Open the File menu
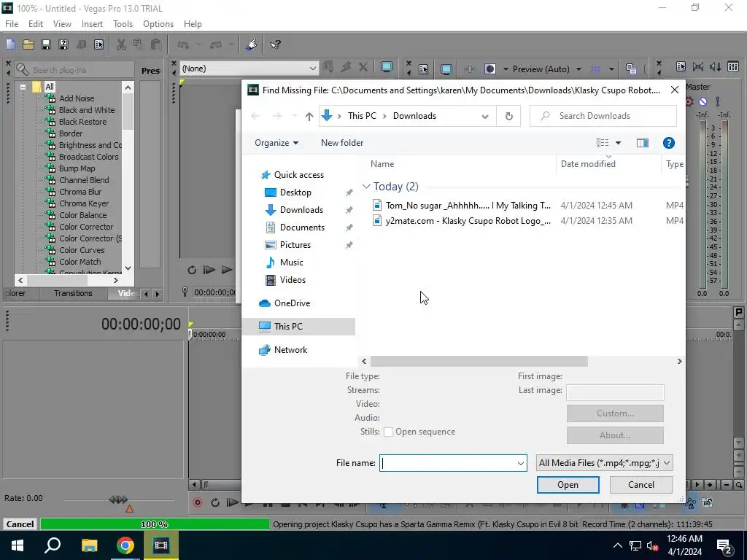 point(12,24)
